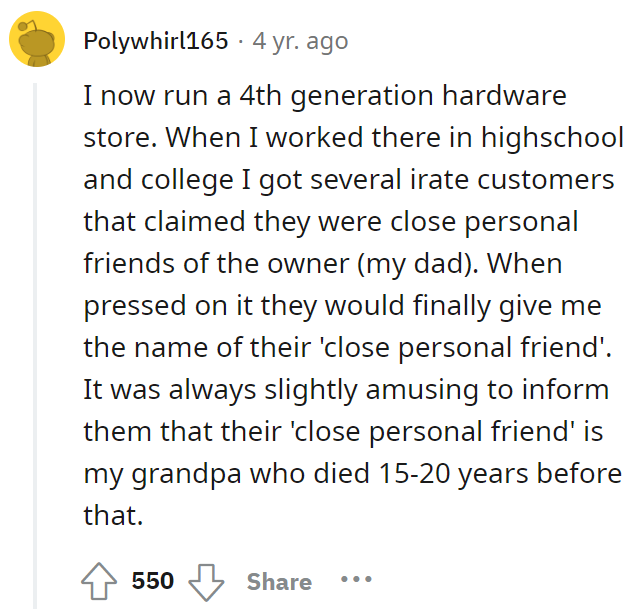640x609 pixels.
Task: Click the word 'hardware' in the comment
Action: tap(504, 96)
